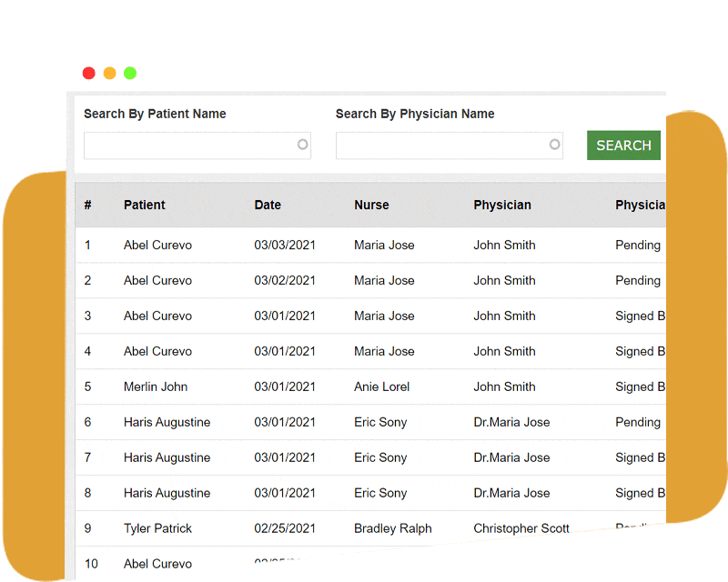Select Merlin John in row 5
This screenshot has height=582, width=728.
156,386
